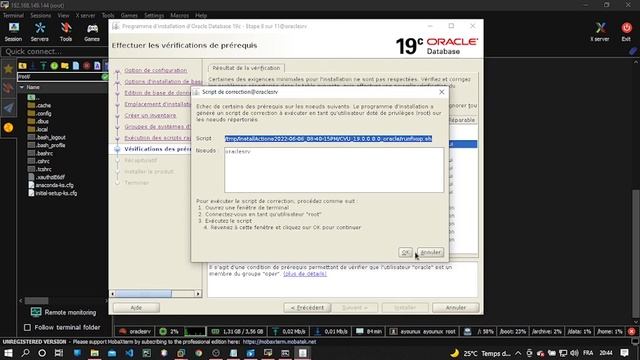Click the Remote monitoring screen icon
Viewport: 640px width, 360px height.
(36, 312)
